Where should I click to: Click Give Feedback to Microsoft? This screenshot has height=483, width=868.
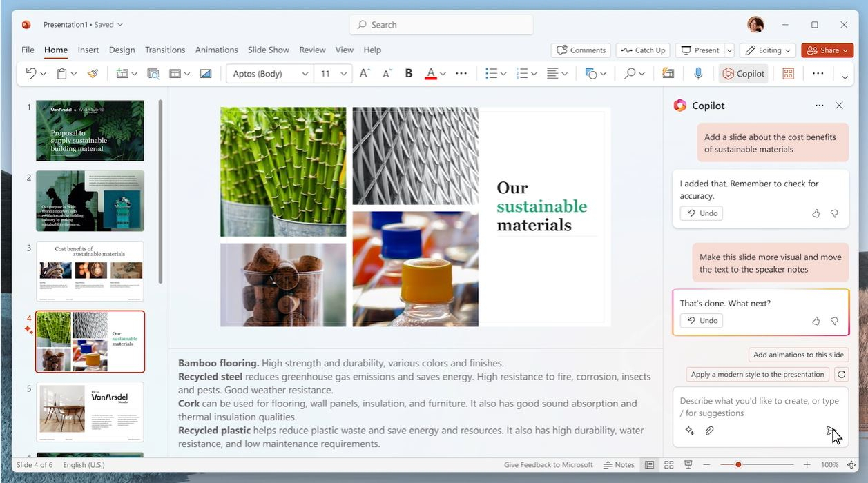coord(548,465)
